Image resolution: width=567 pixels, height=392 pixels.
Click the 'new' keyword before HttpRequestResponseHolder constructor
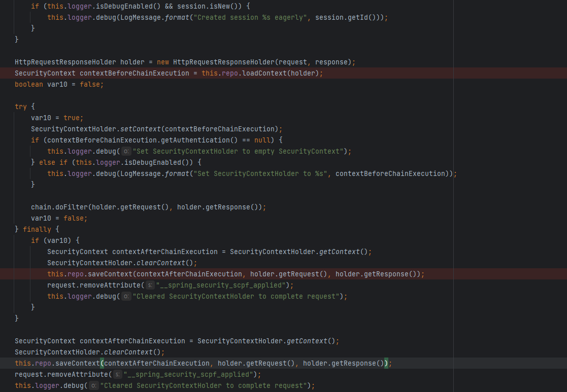(163, 62)
